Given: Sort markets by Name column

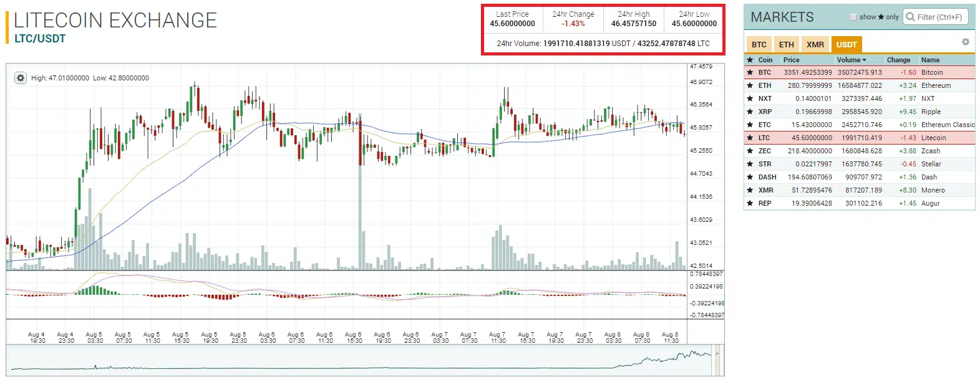Looking at the screenshot, I should [x=930, y=60].
